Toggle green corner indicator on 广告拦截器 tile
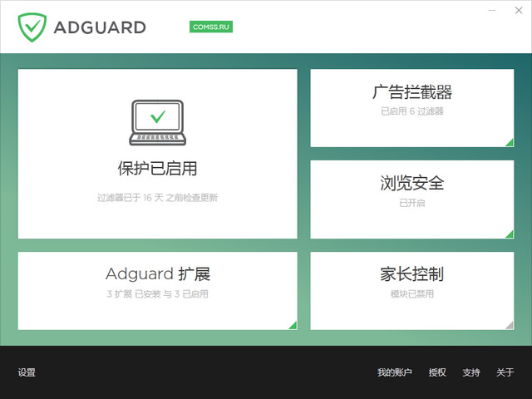The height and width of the screenshot is (399, 532). pyautogui.click(x=509, y=142)
